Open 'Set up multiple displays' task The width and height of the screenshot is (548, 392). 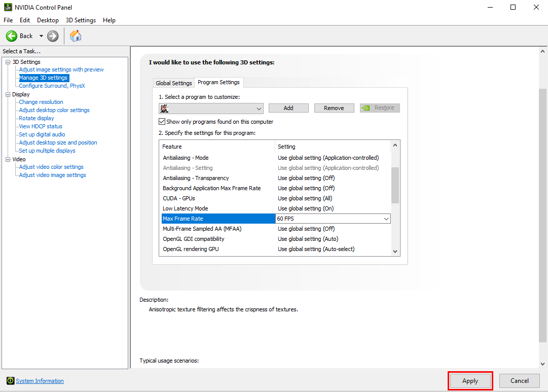point(47,151)
